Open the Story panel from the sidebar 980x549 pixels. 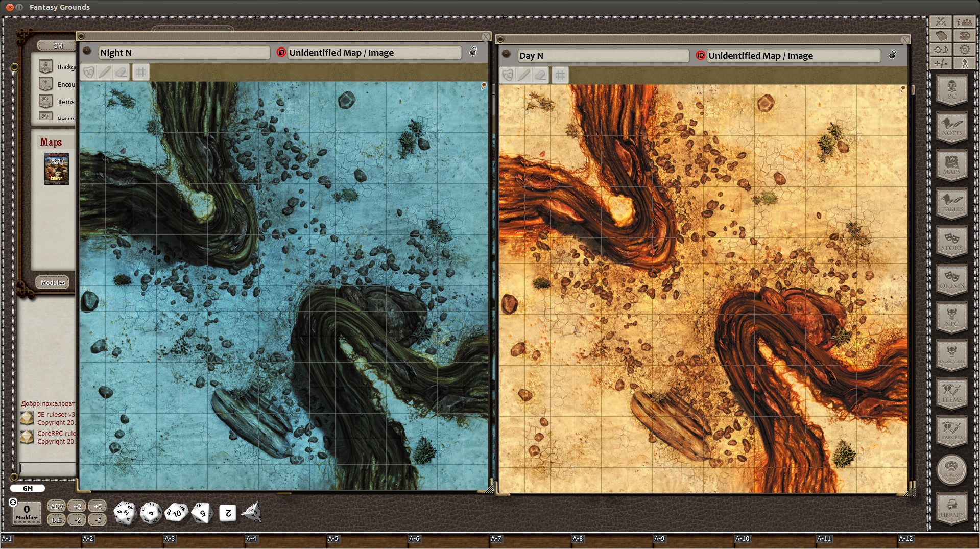951,243
